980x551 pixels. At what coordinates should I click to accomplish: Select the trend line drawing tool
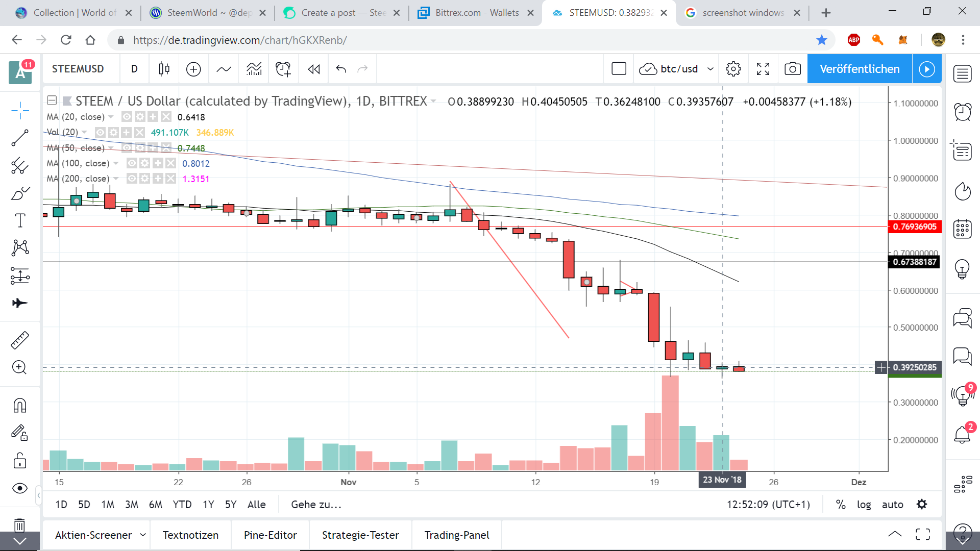coord(20,138)
